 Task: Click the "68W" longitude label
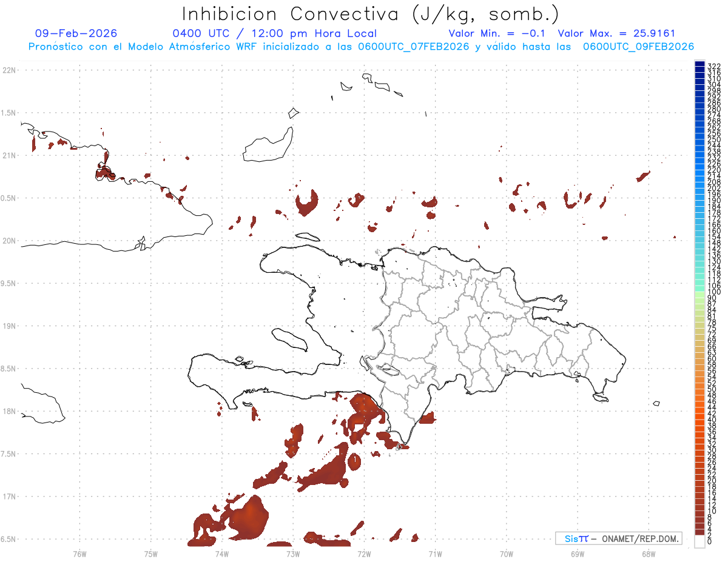[x=648, y=554]
